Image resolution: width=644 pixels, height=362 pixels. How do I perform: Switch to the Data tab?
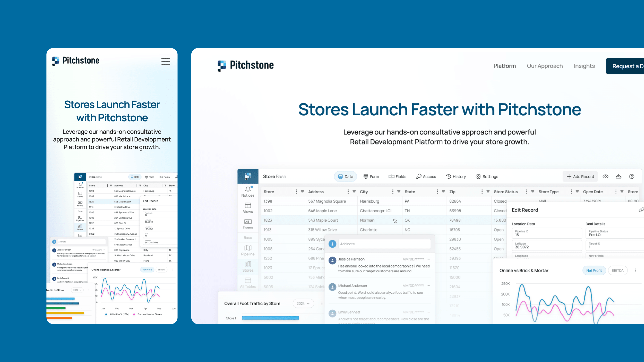(x=345, y=176)
